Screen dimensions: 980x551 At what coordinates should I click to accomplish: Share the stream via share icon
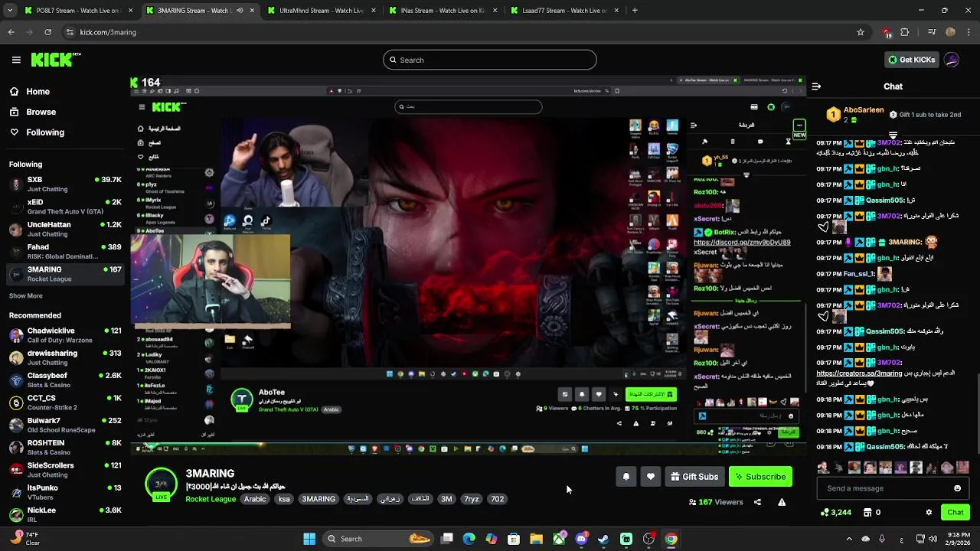click(x=757, y=502)
